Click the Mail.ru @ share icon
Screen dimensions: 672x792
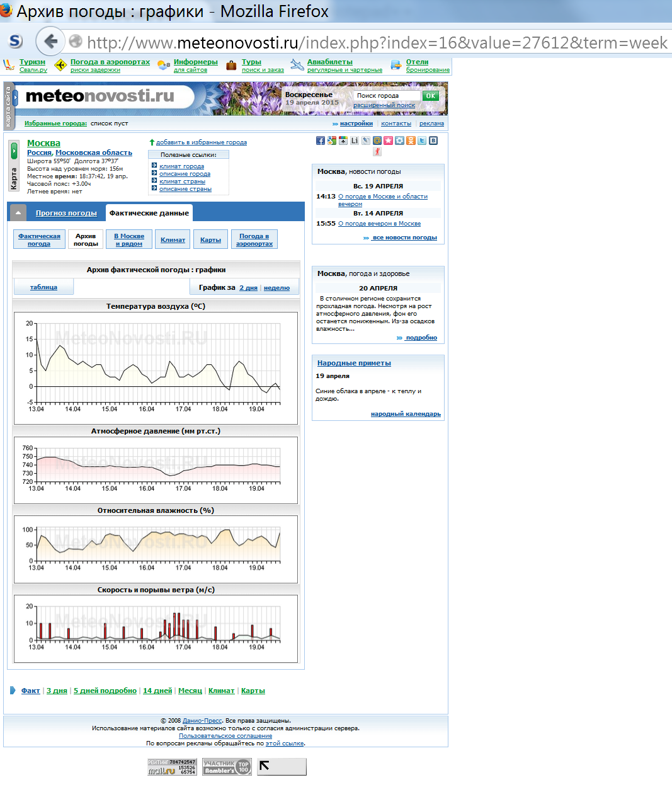tap(377, 141)
